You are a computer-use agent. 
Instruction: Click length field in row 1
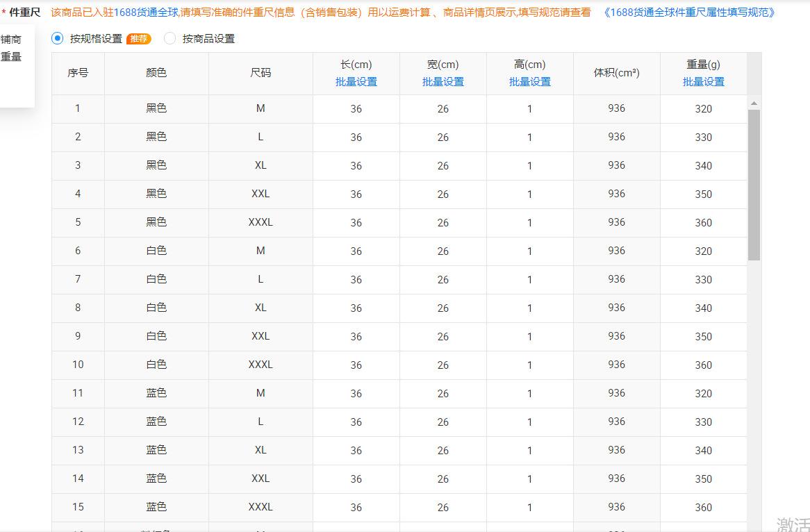pyautogui.click(x=356, y=109)
